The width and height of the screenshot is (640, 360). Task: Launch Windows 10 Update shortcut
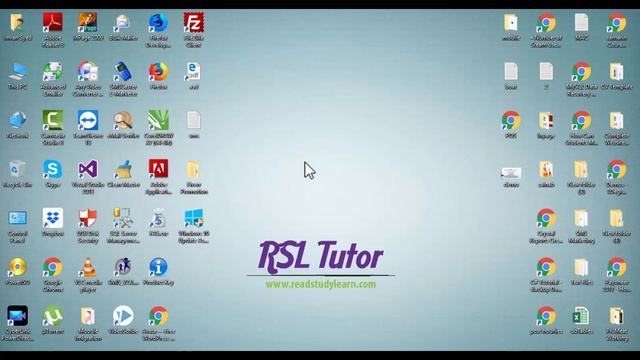[193, 218]
